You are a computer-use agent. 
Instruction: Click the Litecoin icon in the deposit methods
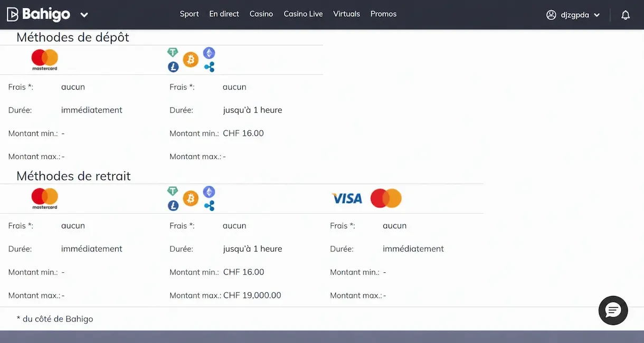[173, 67]
